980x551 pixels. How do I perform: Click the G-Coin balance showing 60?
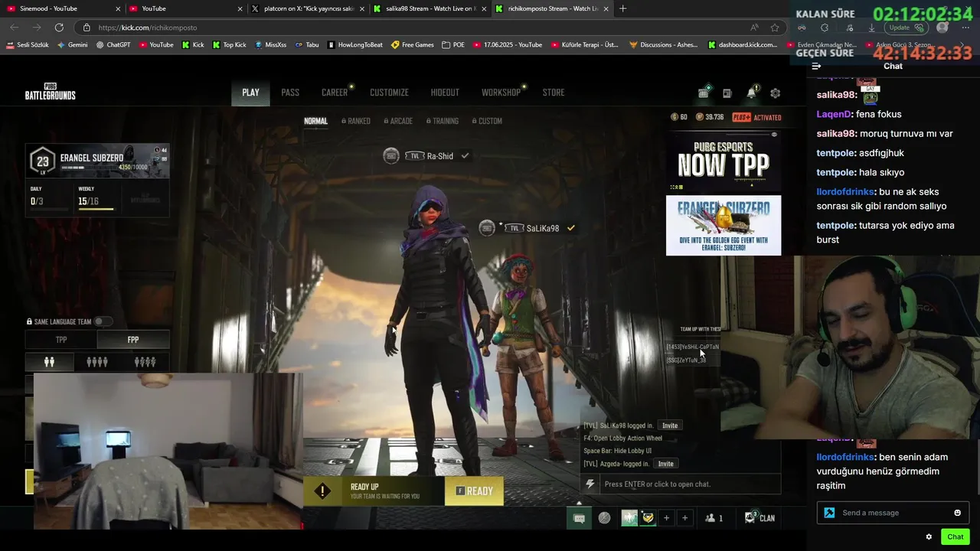click(679, 117)
